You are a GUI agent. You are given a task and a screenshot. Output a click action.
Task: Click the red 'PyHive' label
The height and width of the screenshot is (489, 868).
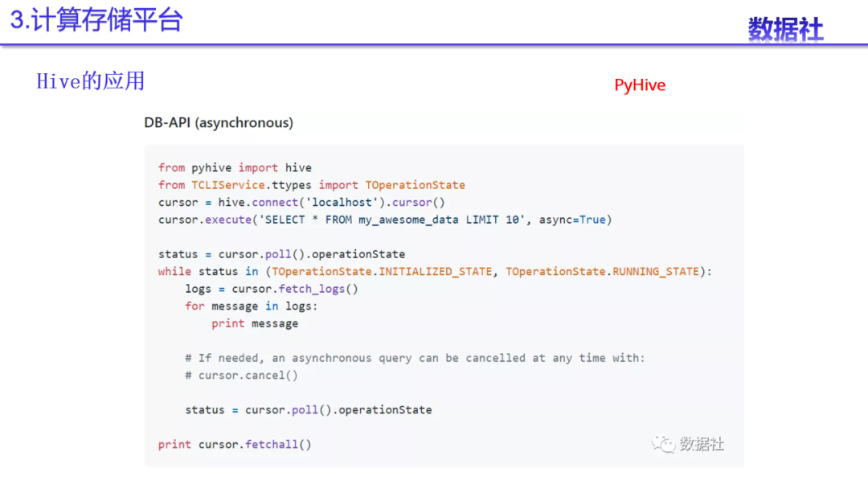(640, 85)
